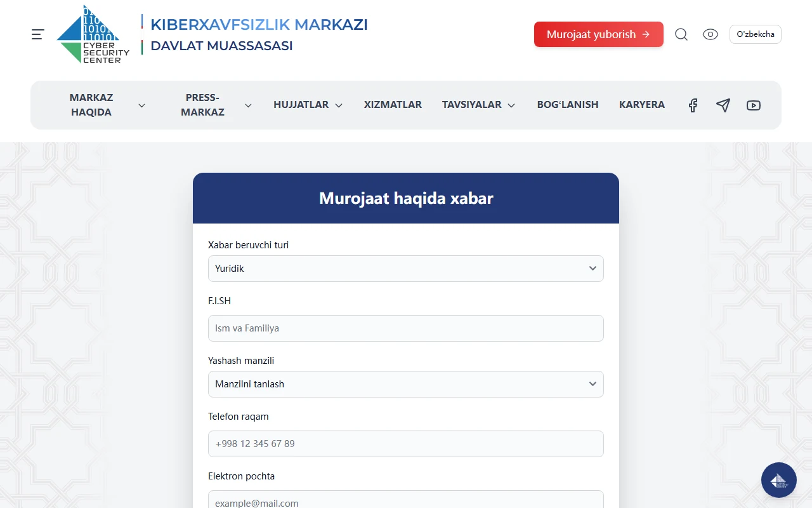
Task: Open the Facebook page icon
Action: [693, 105]
